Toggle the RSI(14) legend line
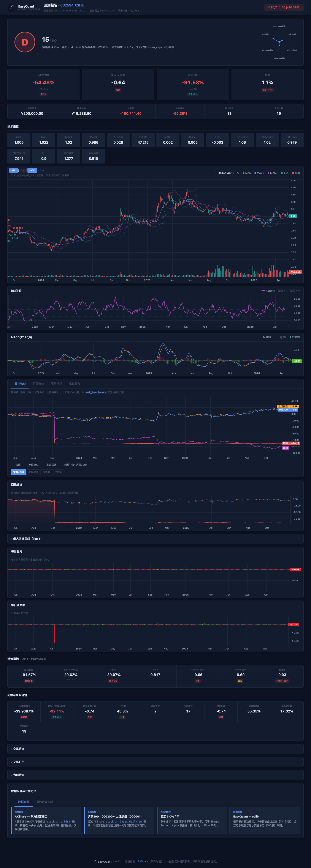The image size is (311, 868). pos(268,291)
